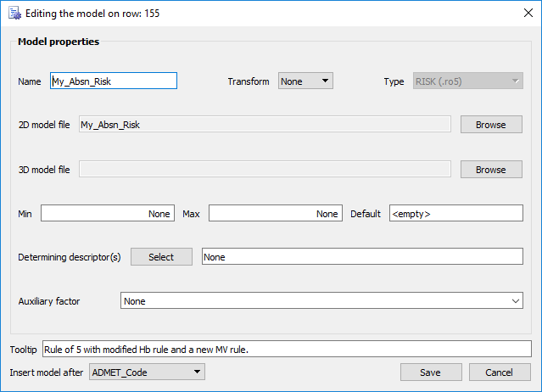Image resolution: width=542 pixels, height=392 pixels.
Task: Click the dropdown arrow of Transform None
Action: (325, 81)
